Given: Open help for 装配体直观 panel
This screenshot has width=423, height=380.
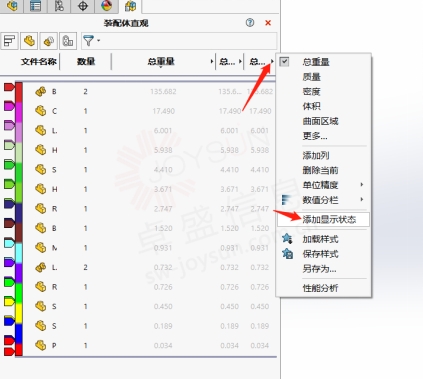Looking at the screenshot, I should 250,23.
